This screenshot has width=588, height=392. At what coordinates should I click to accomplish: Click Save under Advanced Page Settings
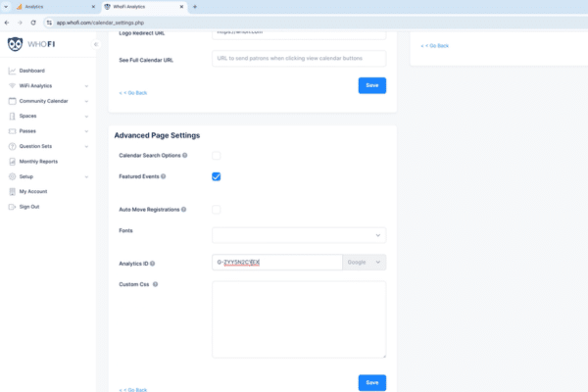(x=372, y=382)
